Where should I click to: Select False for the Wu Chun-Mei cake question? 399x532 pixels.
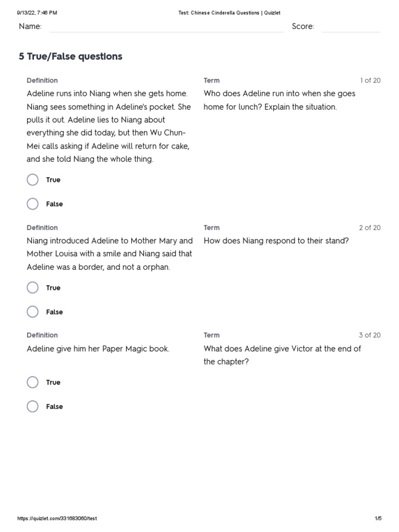[x=33, y=204]
